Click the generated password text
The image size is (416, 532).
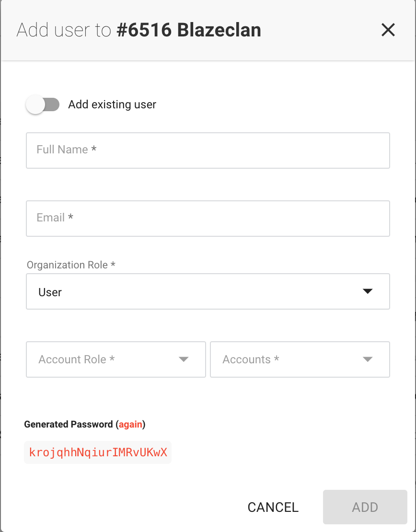coord(98,452)
